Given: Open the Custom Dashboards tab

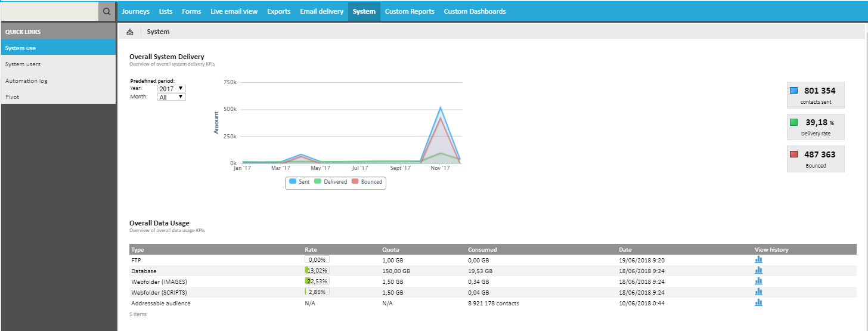Looking at the screenshot, I should click(x=475, y=11).
